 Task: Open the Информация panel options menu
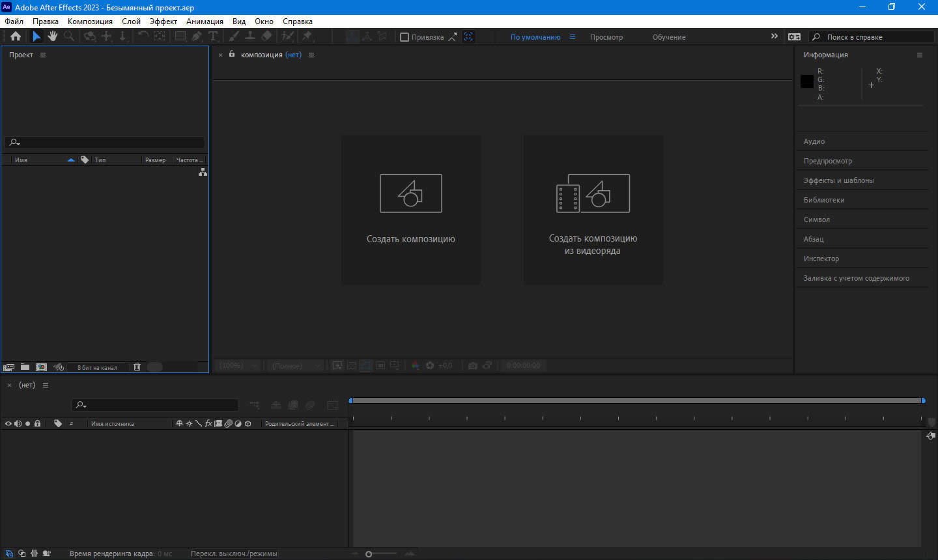(920, 55)
